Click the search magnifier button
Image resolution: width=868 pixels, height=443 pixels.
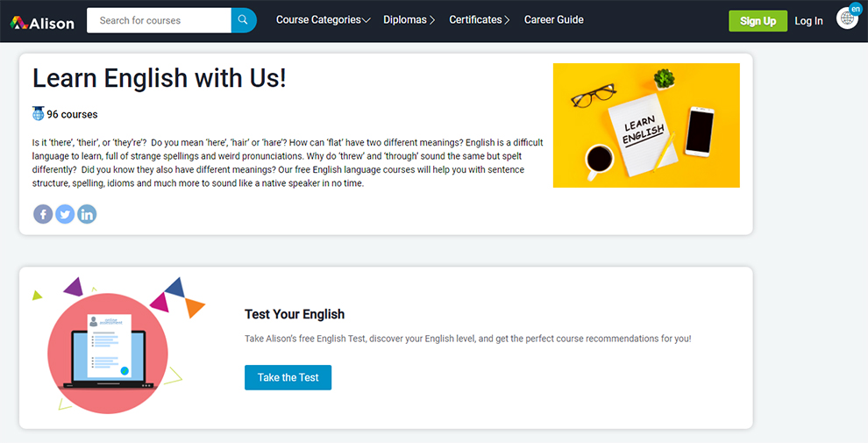click(x=244, y=20)
